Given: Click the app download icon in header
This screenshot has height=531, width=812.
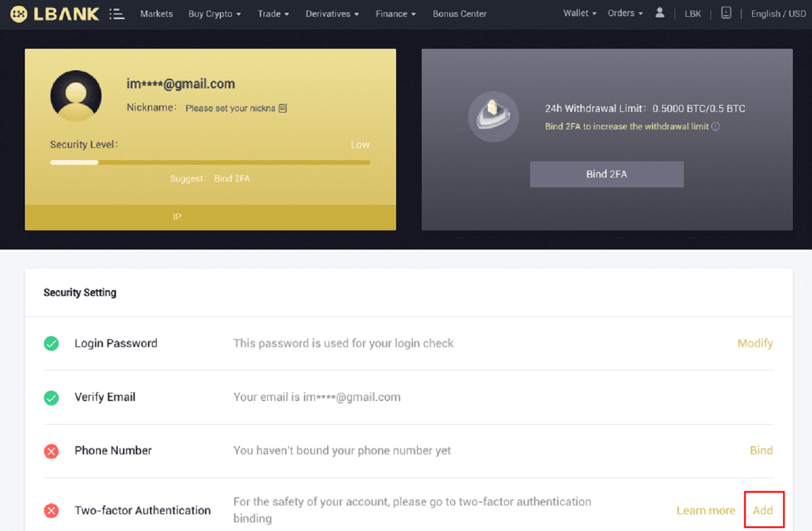Looking at the screenshot, I should click(726, 13).
